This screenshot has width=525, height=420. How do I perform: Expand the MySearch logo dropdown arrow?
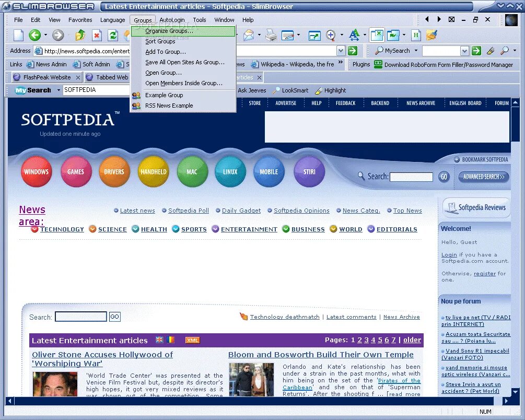59,90
